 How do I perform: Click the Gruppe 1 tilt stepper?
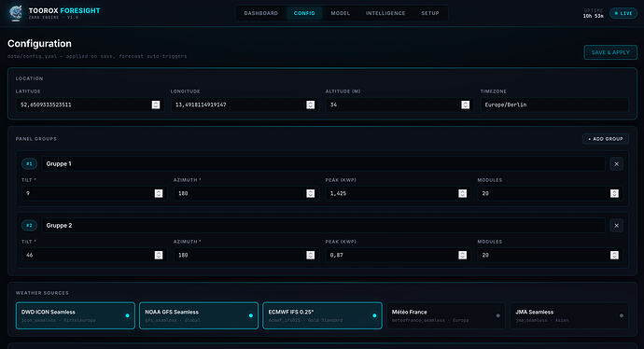click(159, 193)
